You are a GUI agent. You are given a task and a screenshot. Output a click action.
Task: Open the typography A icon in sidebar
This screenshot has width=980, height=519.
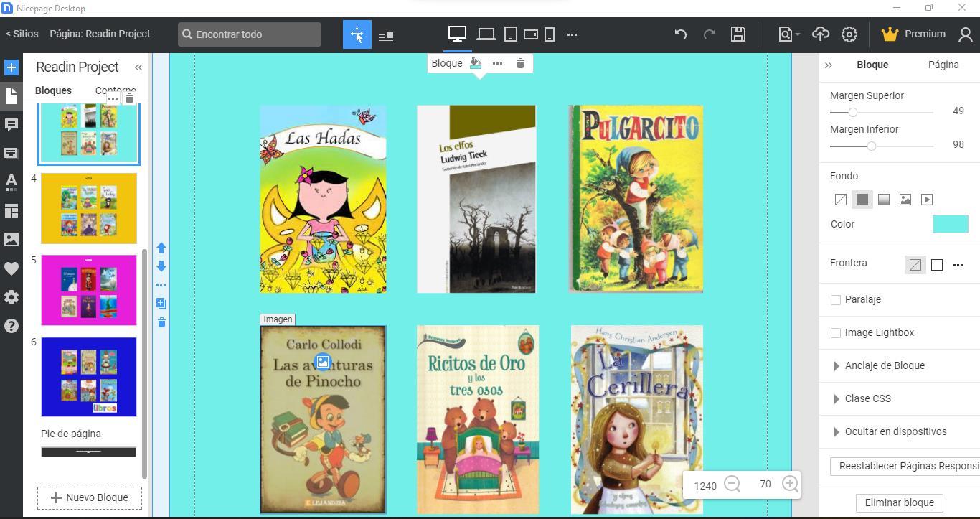11,182
